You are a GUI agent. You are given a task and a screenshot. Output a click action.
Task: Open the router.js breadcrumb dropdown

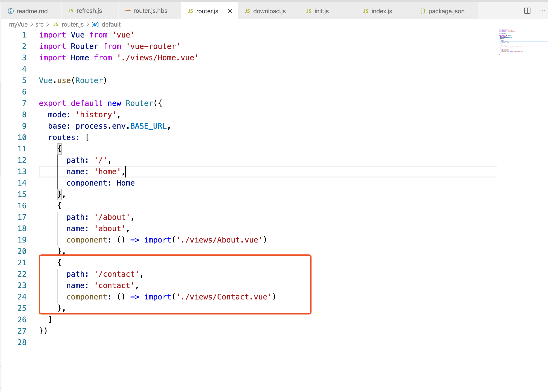(x=72, y=24)
